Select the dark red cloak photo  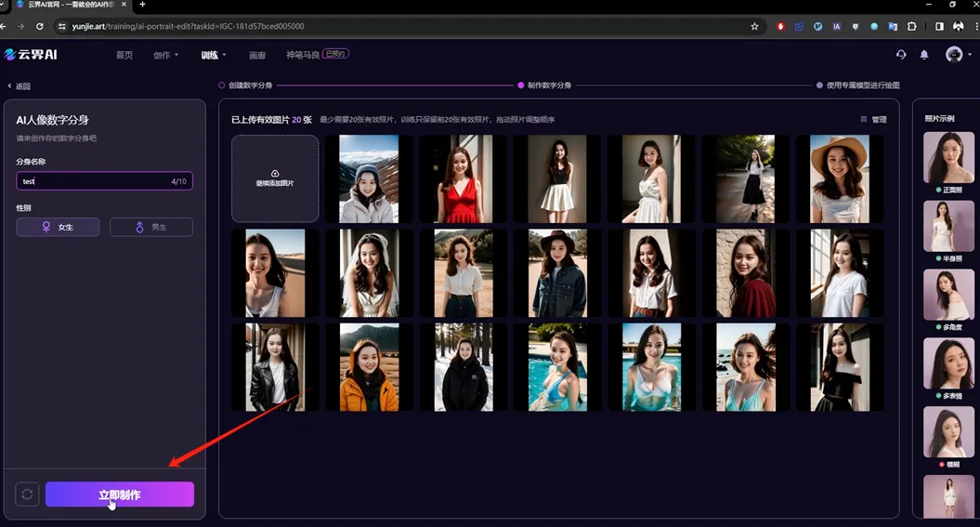tap(746, 273)
